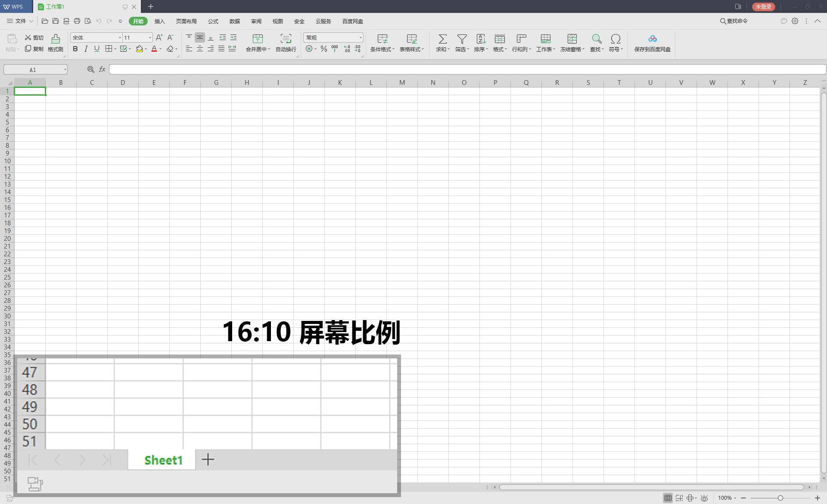Save workbook to Baidu cloud (保存到百度网盘)

point(651,43)
